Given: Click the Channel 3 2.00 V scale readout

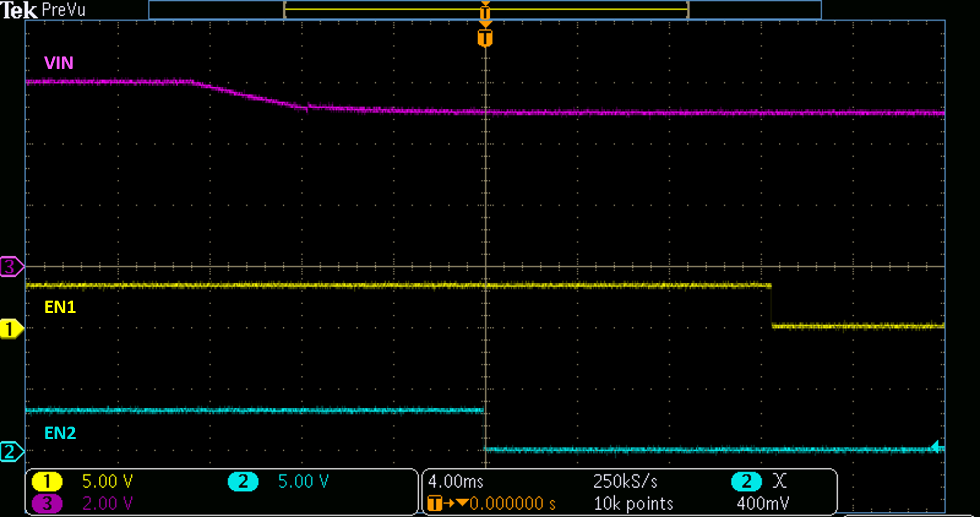Looking at the screenshot, I should tap(107, 503).
